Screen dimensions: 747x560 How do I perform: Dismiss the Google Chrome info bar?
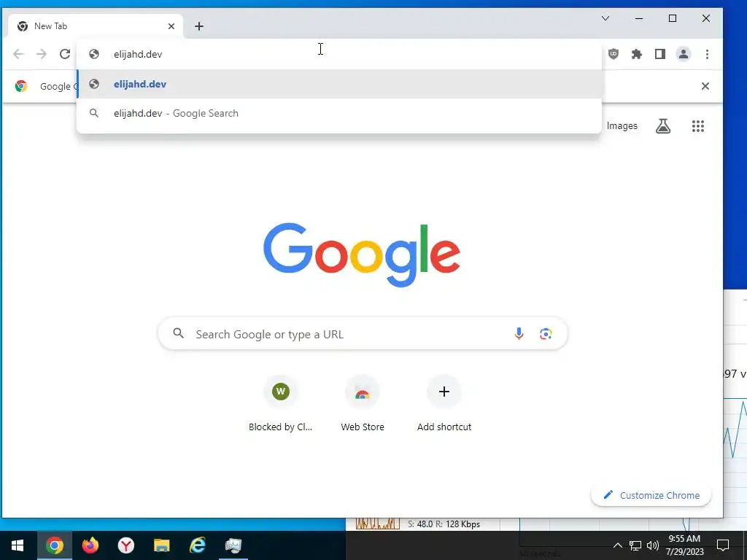[x=705, y=86]
